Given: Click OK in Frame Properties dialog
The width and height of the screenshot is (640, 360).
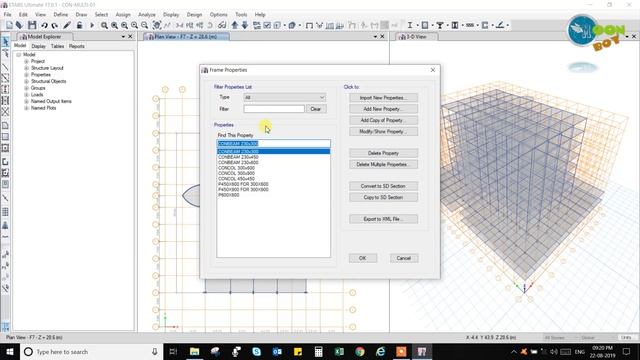Looking at the screenshot, I should pyautogui.click(x=362, y=258).
